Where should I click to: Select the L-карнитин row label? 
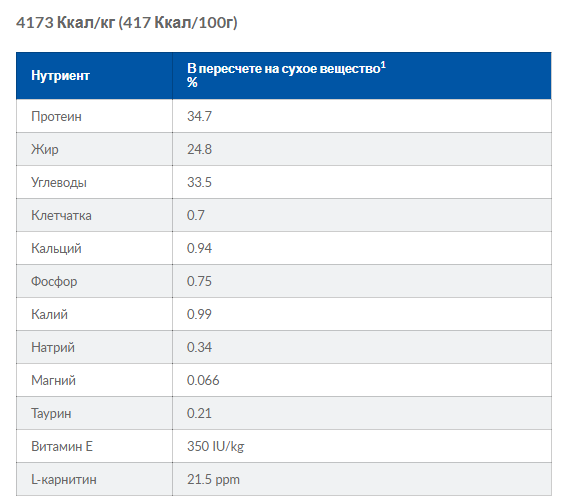click(64, 479)
